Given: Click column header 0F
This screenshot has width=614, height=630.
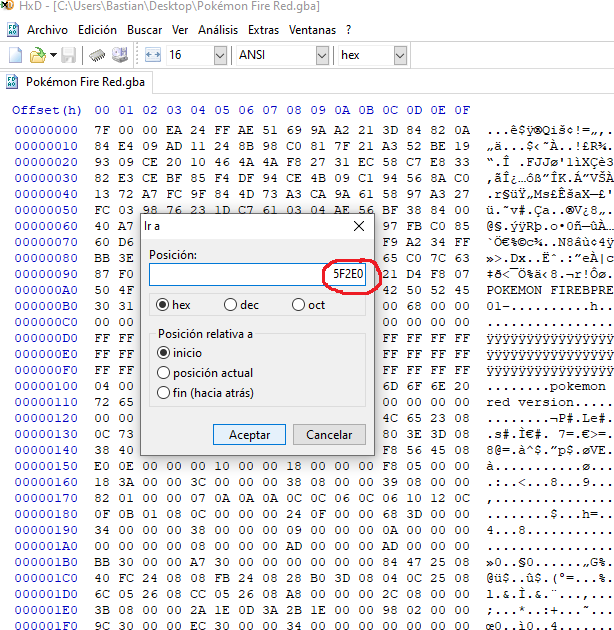Looking at the screenshot, I should click(x=462, y=110).
